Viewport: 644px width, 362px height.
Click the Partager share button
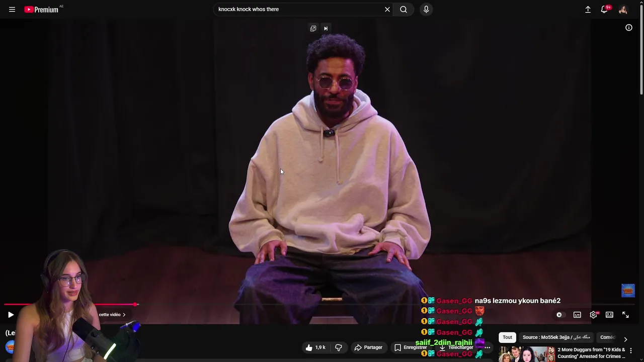pos(368,347)
